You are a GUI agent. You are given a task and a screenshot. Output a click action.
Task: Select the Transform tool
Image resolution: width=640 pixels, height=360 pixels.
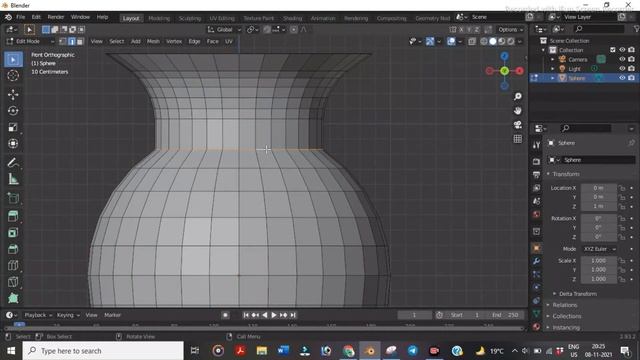(13, 144)
